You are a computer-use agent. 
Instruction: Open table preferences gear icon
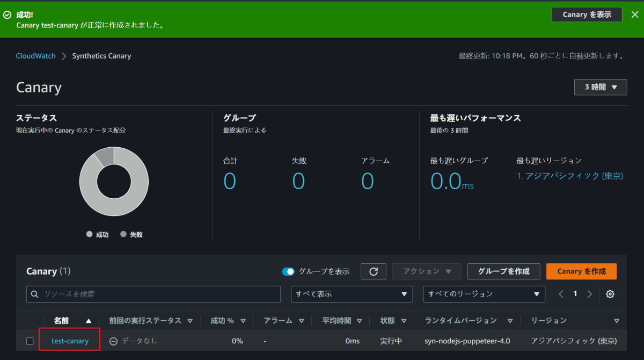click(x=610, y=294)
